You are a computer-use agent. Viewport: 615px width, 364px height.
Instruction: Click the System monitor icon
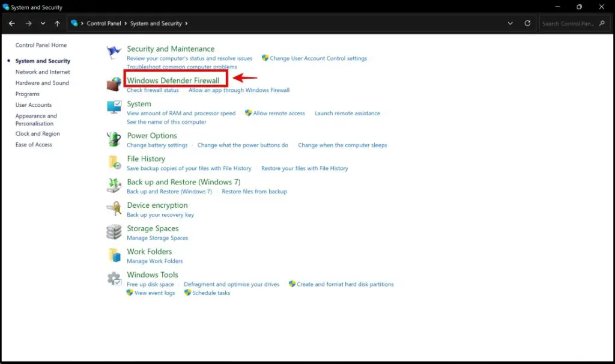[114, 108]
